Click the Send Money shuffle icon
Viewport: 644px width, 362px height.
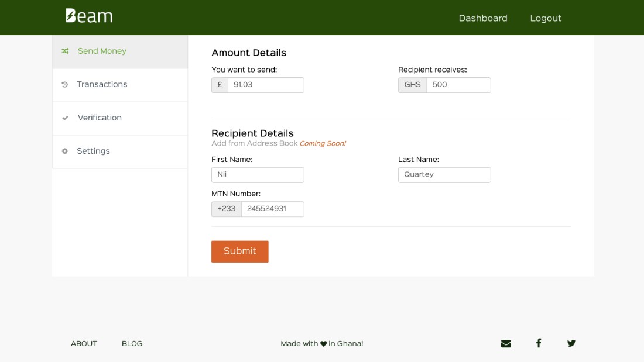click(x=65, y=51)
